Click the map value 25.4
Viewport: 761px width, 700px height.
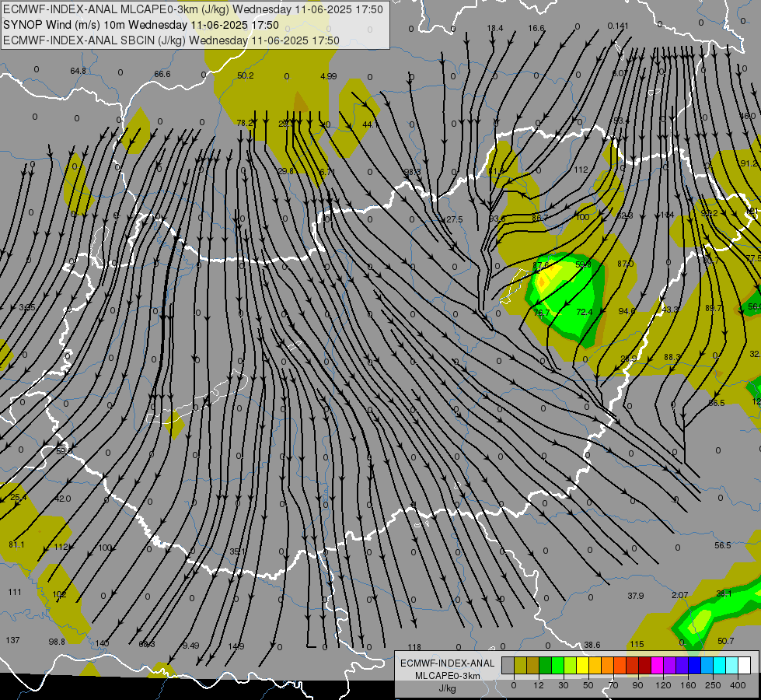19,497
